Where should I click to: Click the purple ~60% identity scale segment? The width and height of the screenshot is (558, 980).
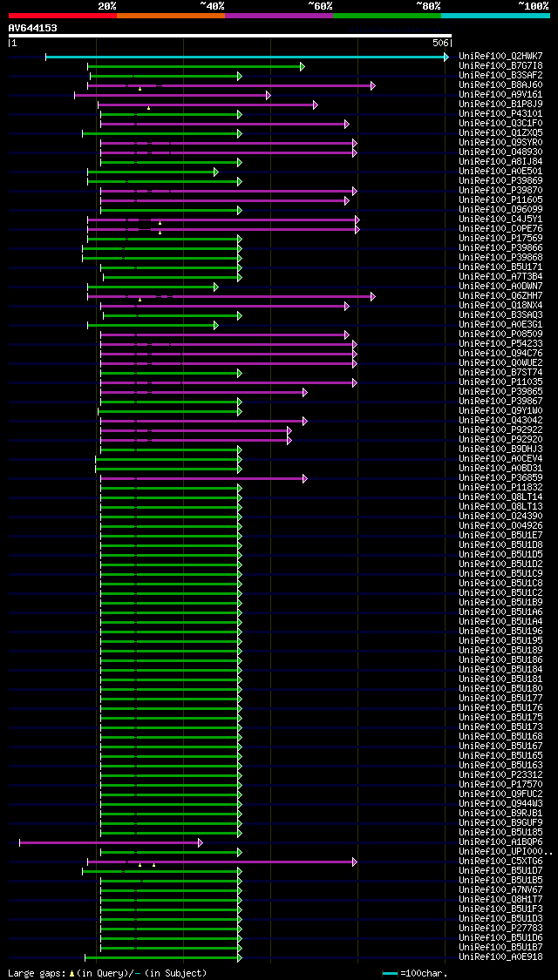coord(279,15)
